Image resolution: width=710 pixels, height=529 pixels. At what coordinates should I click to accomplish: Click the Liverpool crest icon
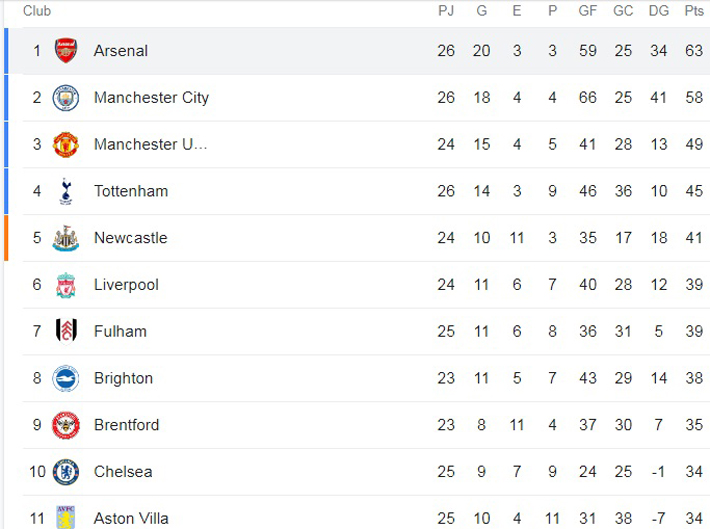[x=66, y=285]
